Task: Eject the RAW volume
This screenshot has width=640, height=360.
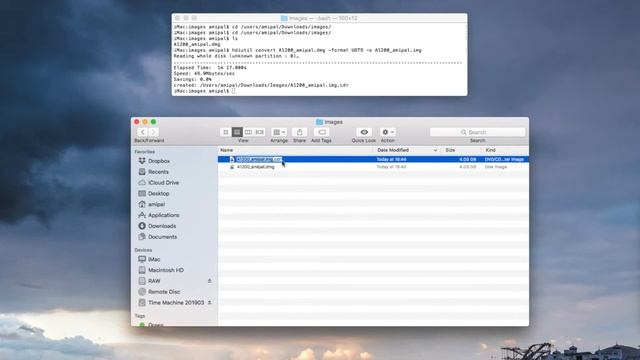Action: coord(209,281)
